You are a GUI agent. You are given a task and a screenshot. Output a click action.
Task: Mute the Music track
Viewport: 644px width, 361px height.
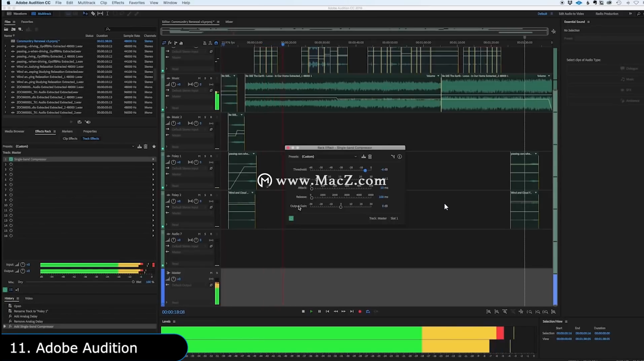pyautogui.click(x=199, y=78)
